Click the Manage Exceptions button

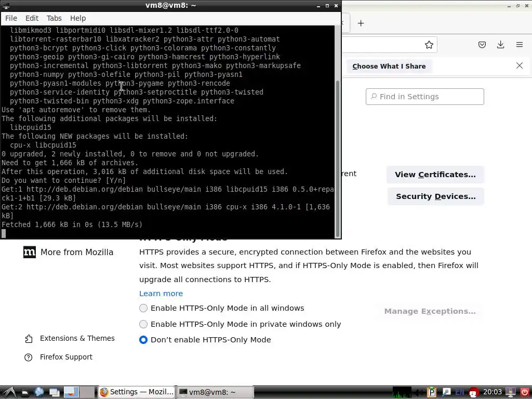430,311
